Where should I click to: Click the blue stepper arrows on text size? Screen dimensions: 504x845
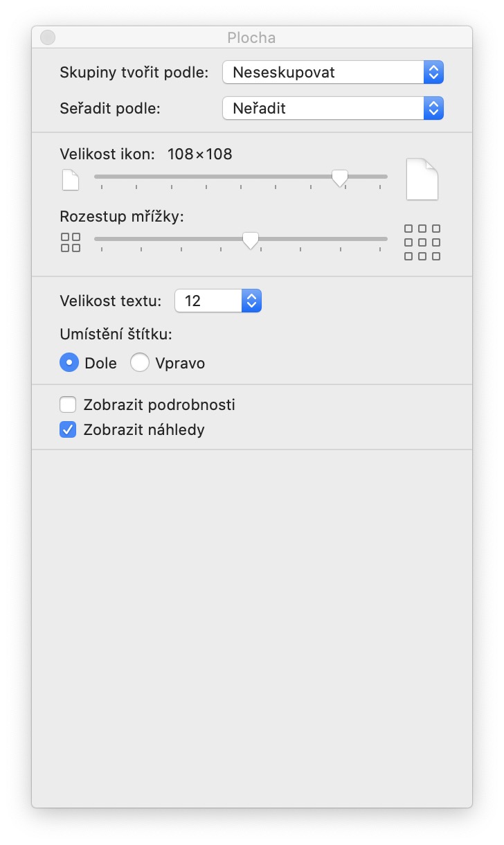252,301
